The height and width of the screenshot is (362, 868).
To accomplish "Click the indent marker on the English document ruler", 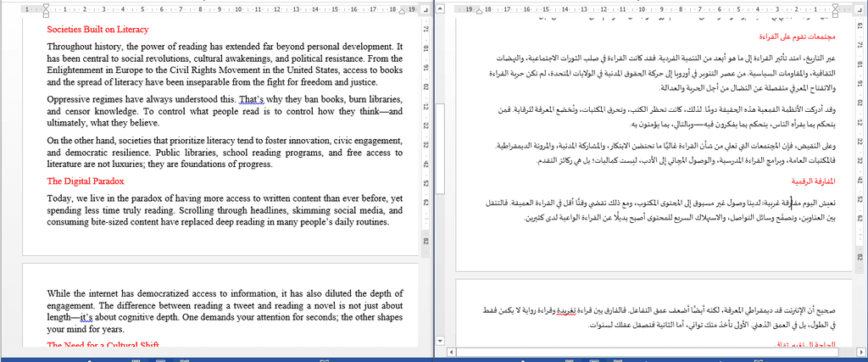I will 46,9.
